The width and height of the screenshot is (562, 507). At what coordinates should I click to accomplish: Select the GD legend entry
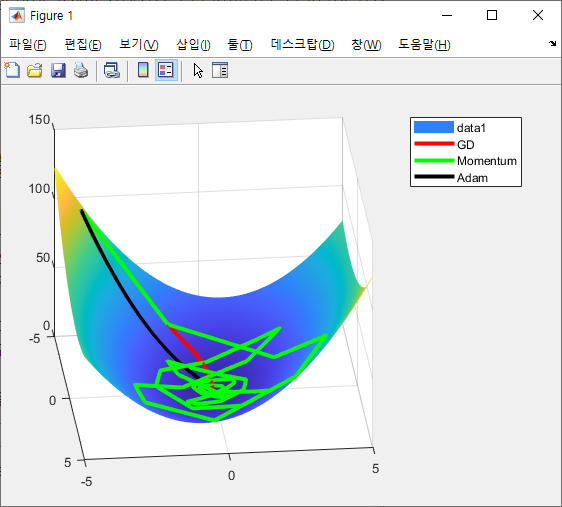click(x=466, y=144)
